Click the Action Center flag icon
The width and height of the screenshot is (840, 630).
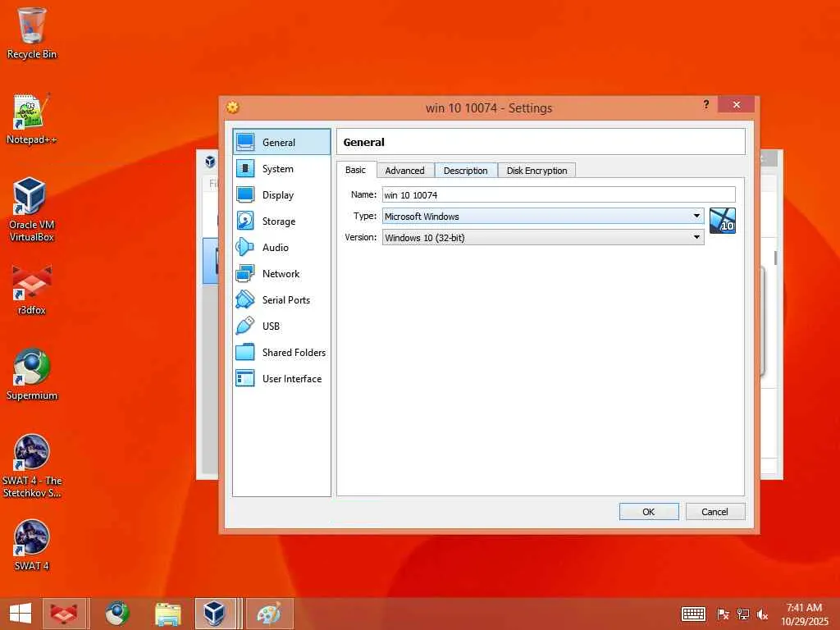pos(723,614)
